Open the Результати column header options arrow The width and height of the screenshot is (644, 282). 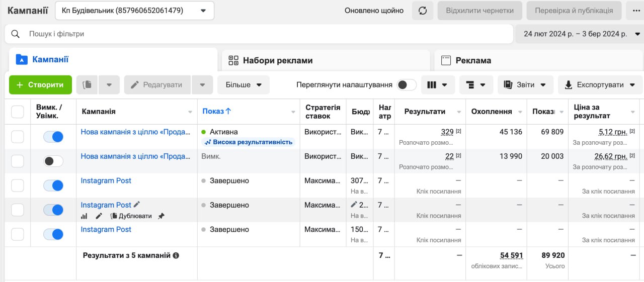(x=459, y=112)
